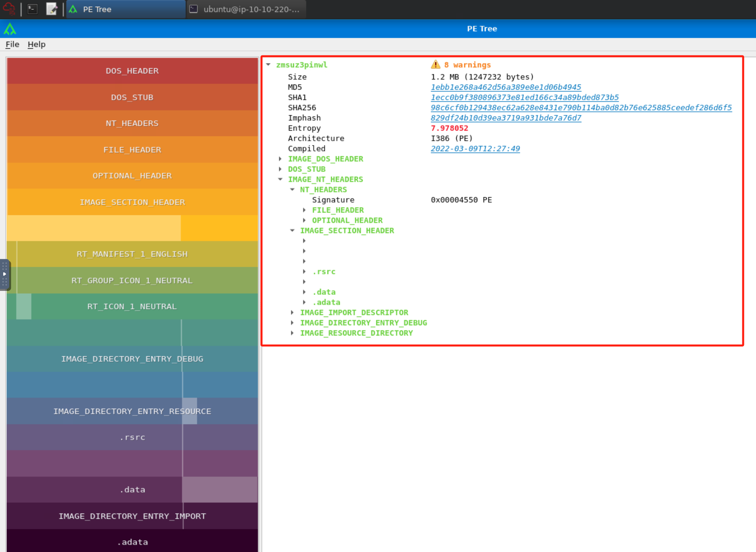Viewport: 756px width, 552px height.
Task: Open the SHA1 hash link
Action: tap(525, 97)
